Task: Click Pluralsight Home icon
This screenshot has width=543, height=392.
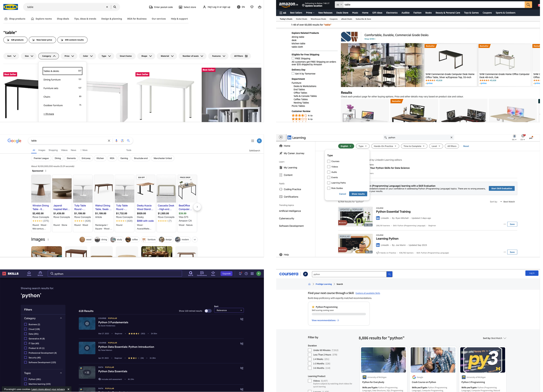Action: (x=29, y=274)
